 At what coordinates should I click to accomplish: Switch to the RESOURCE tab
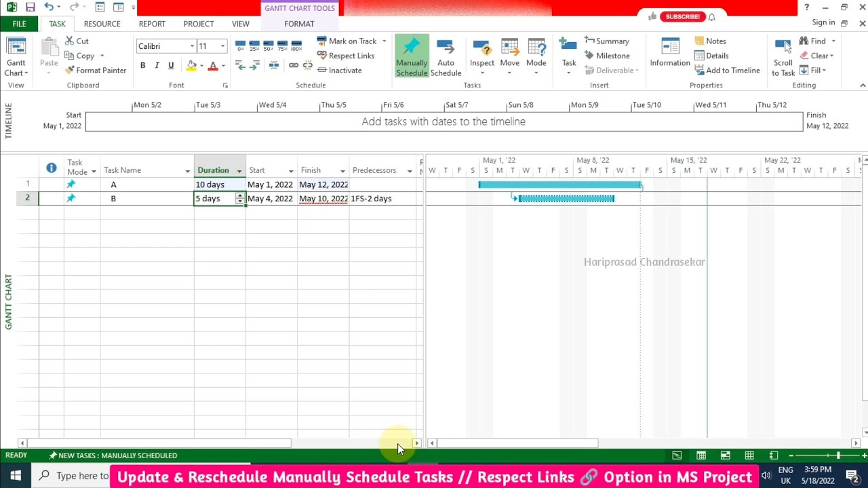tap(102, 24)
